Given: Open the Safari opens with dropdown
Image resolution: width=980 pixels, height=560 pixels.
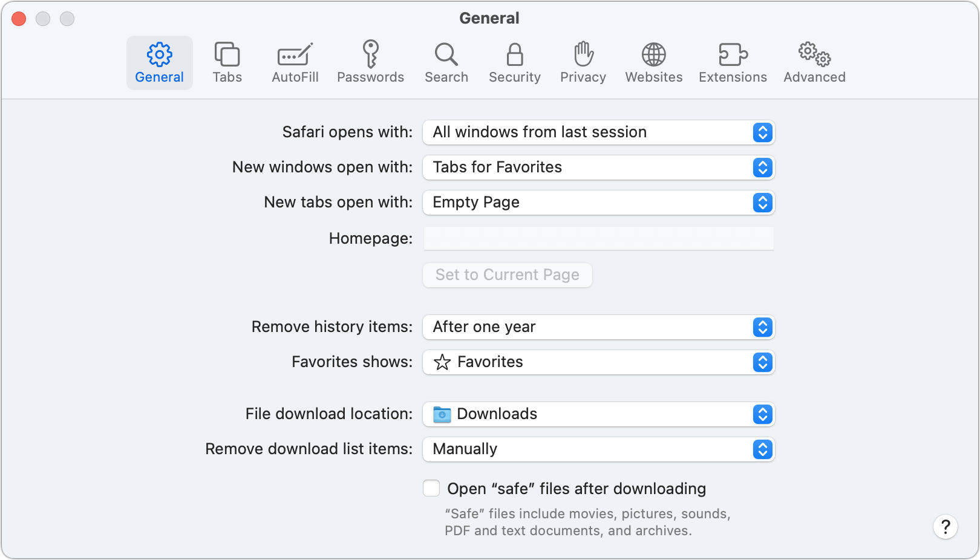Looking at the screenshot, I should pos(598,132).
